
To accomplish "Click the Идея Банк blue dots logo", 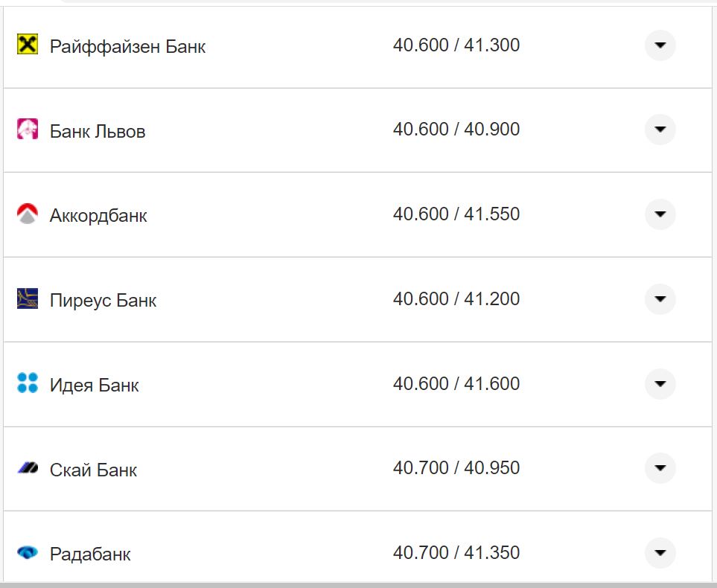I will [28, 384].
